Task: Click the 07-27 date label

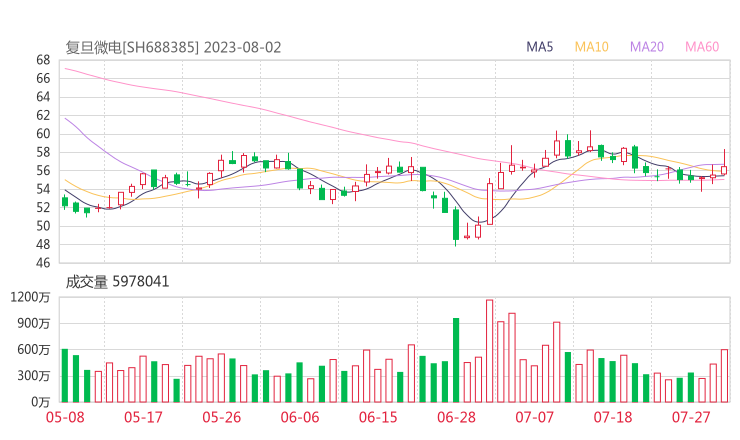Action: click(x=691, y=417)
